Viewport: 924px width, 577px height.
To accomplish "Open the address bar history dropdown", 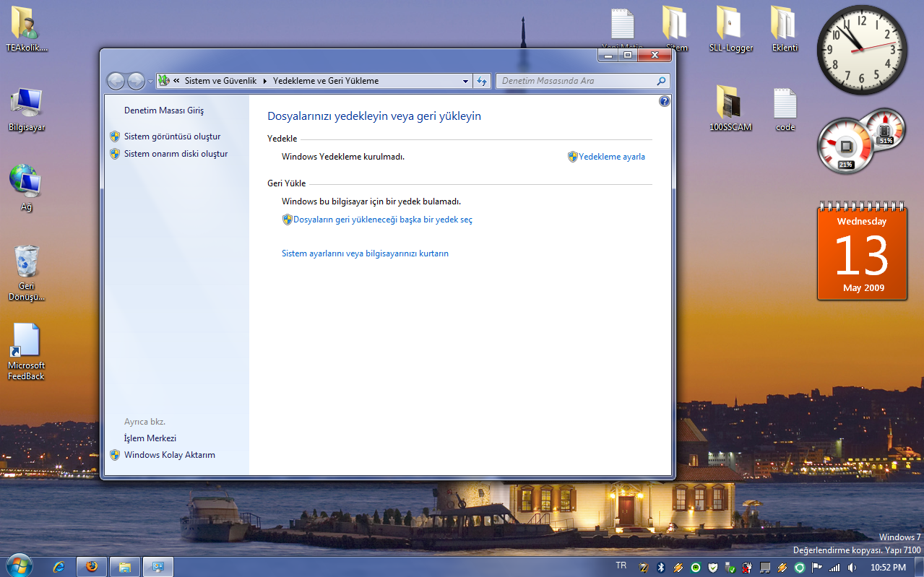I will (466, 82).
